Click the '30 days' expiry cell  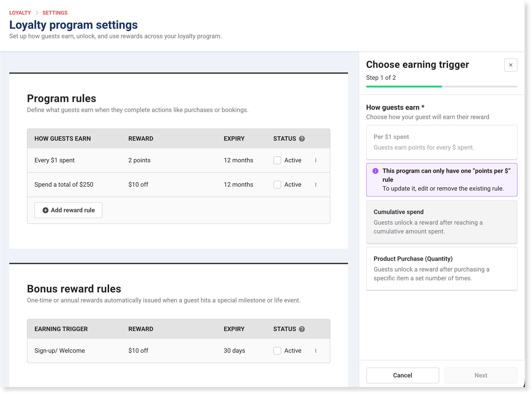pyautogui.click(x=234, y=350)
